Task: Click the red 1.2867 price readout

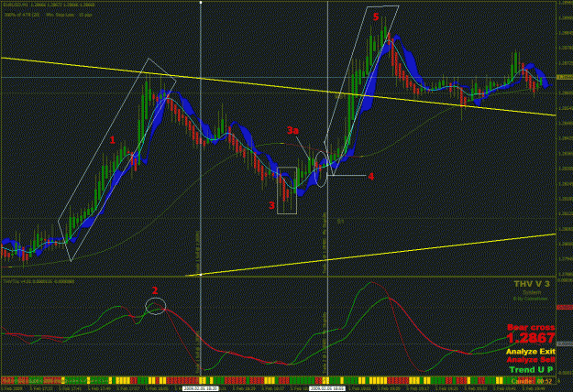Action: (x=531, y=338)
